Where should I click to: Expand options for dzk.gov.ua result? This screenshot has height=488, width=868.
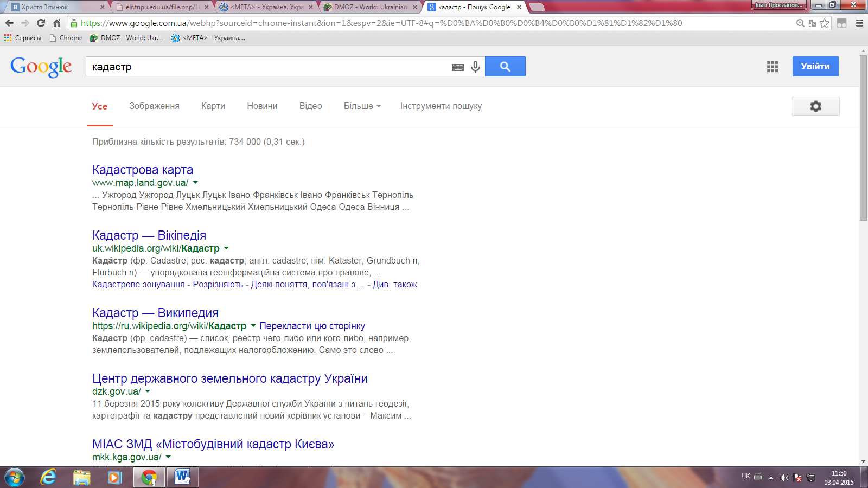click(x=148, y=391)
